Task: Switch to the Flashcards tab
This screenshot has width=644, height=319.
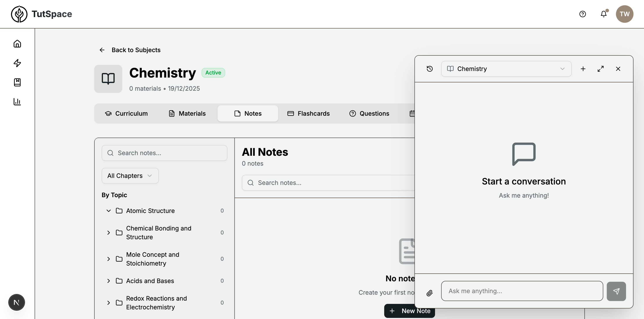Action: [308, 113]
